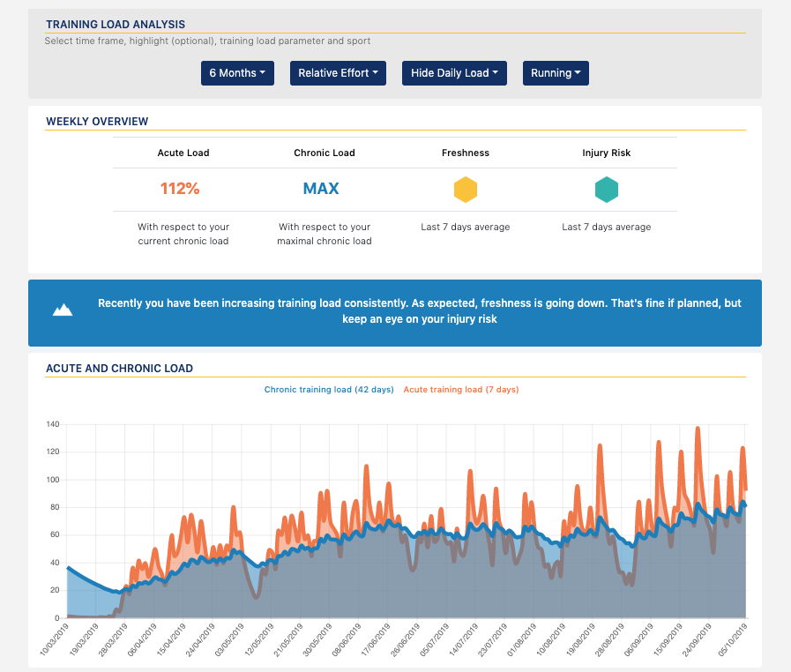
Task: Click the 10/03/2019 x-axis date label
Action: [x=55, y=639]
